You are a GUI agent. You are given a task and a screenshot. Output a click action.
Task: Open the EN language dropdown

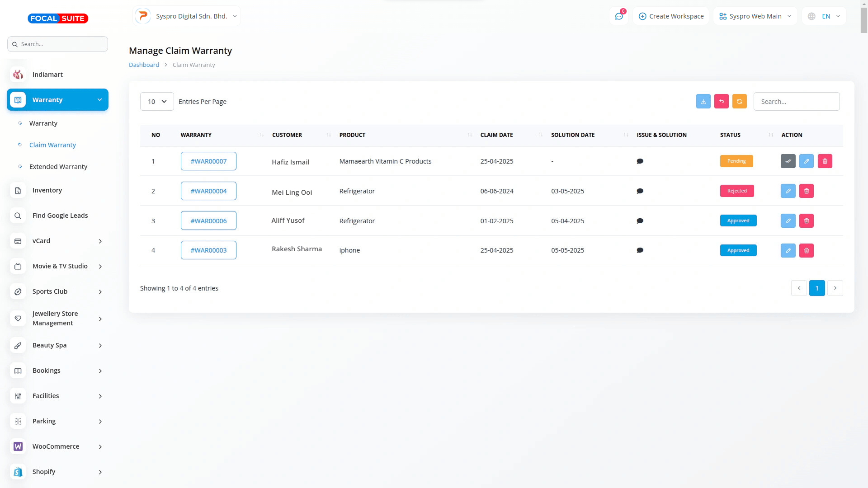(x=824, y=16)
